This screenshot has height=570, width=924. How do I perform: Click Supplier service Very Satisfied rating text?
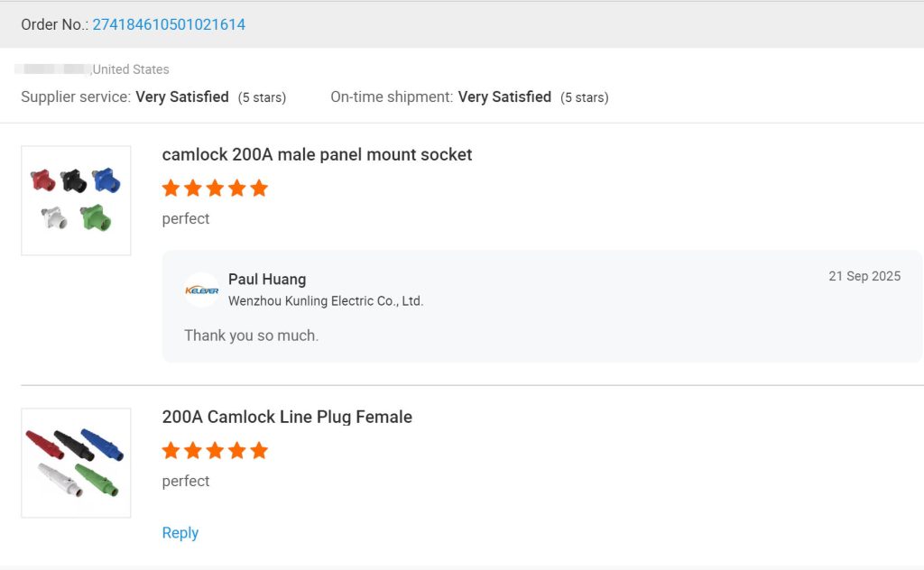[x=181, y=97]
